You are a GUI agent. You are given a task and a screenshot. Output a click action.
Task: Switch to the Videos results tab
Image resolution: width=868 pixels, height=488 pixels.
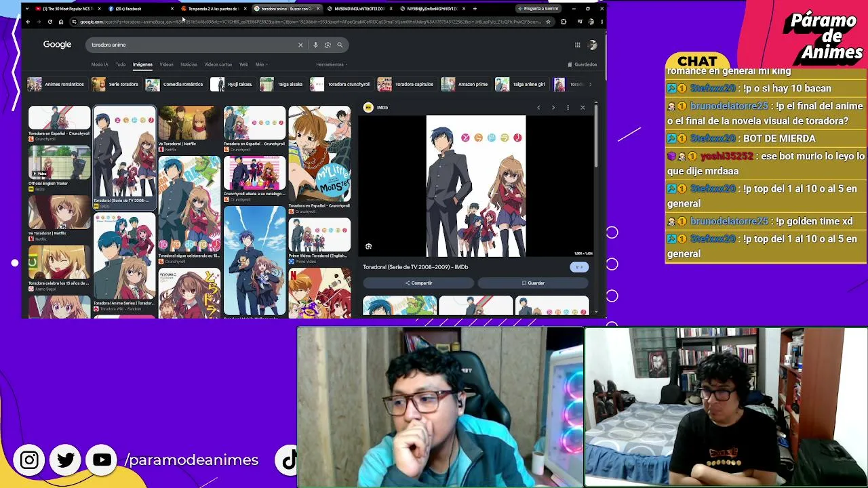(166, 64)
